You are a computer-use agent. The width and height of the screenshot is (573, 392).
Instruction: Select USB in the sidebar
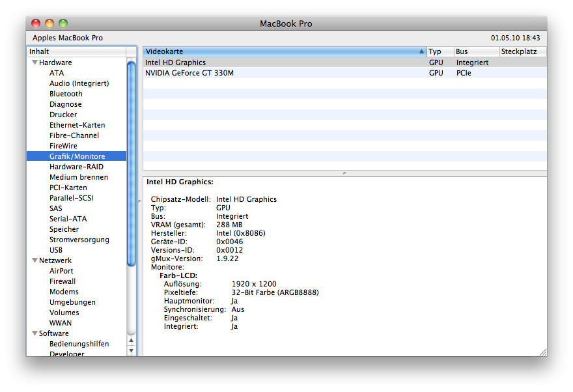[x=56, y=250]
